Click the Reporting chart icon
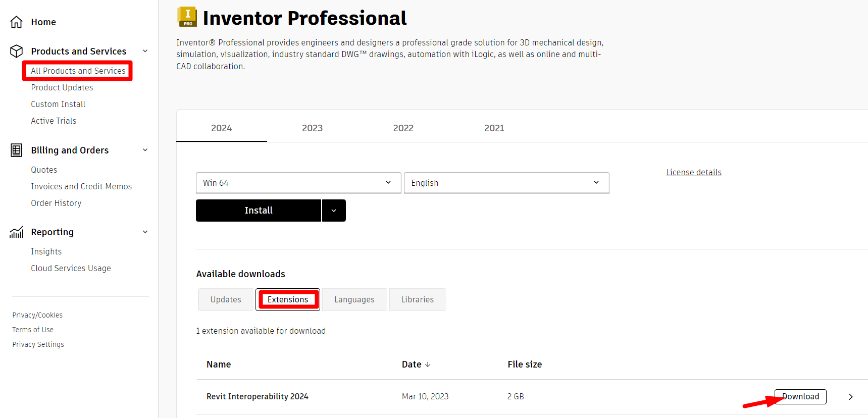Image resolution: width=868 pixels, height=418 pixels. [17, 232]
